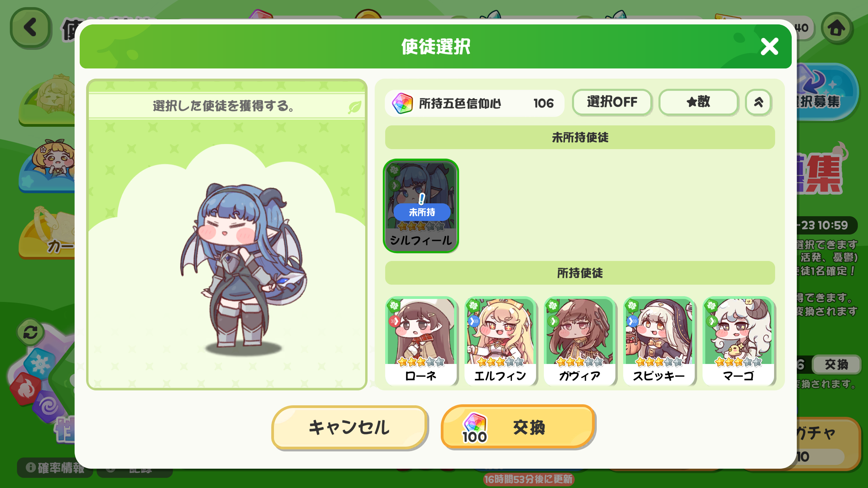Open the 確率情報 info link
Viewport: 868px width, 488px height.
point(55,468)
